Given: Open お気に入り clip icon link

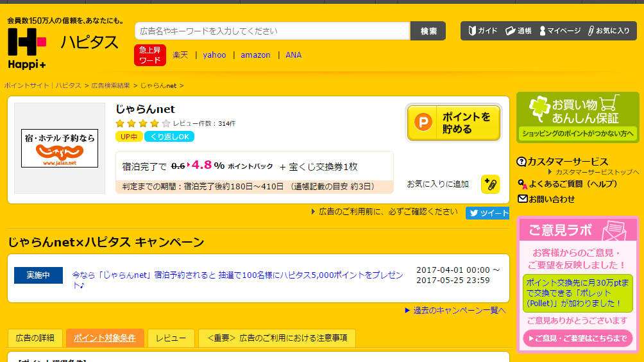Looking at the screenshot, I should click(x=609, y=31).
